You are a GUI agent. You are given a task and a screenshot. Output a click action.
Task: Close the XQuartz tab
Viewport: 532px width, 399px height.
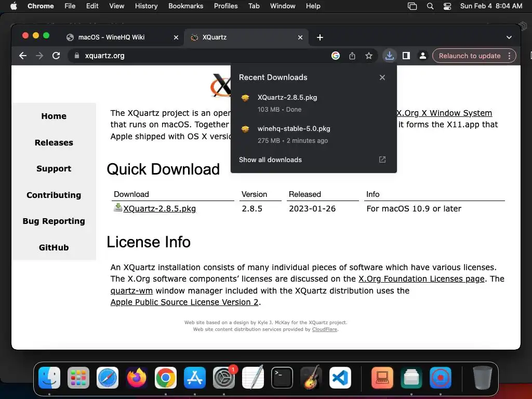click(300, 37)
